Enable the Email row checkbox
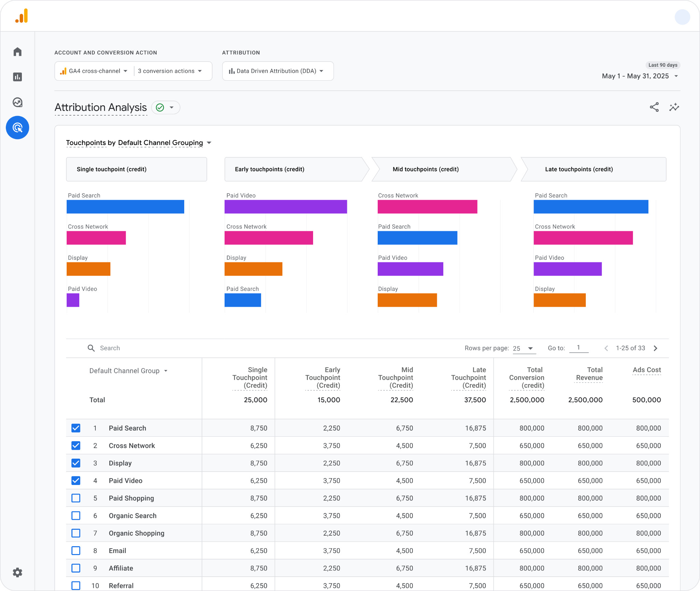 coord(76,551)
